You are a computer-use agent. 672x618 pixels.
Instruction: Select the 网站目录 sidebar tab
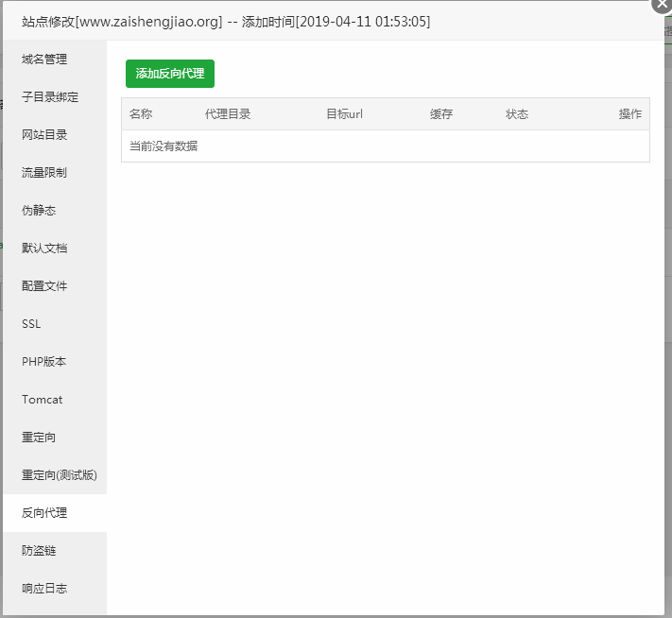point(55,134)
